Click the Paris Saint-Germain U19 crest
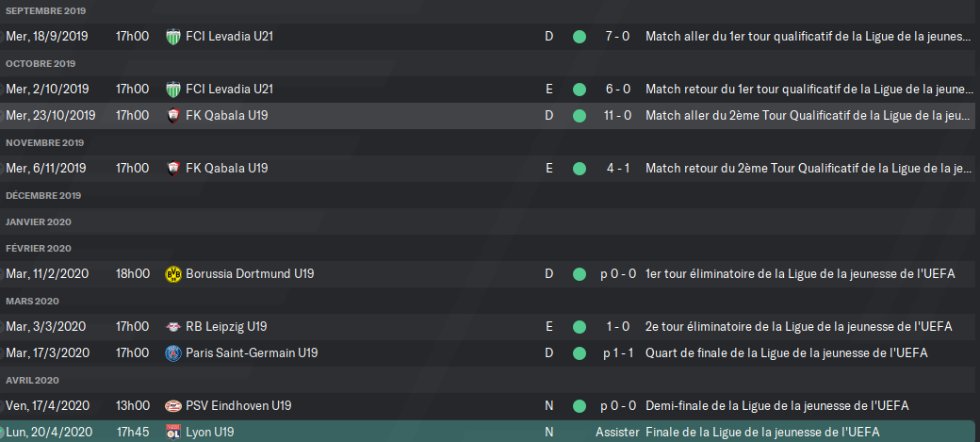980x442 pixels. point(173,353)
